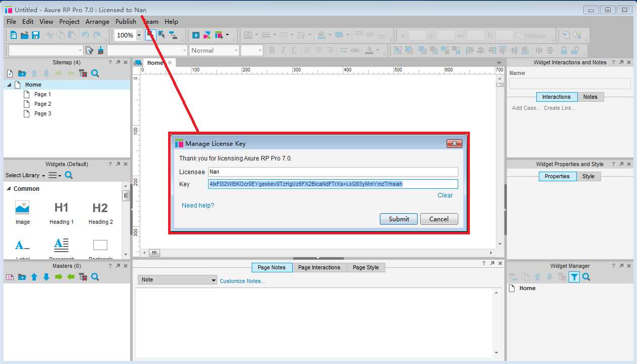Click the Need help? link
The width and height of the screenshot is (637, 364).
[198, 205]
